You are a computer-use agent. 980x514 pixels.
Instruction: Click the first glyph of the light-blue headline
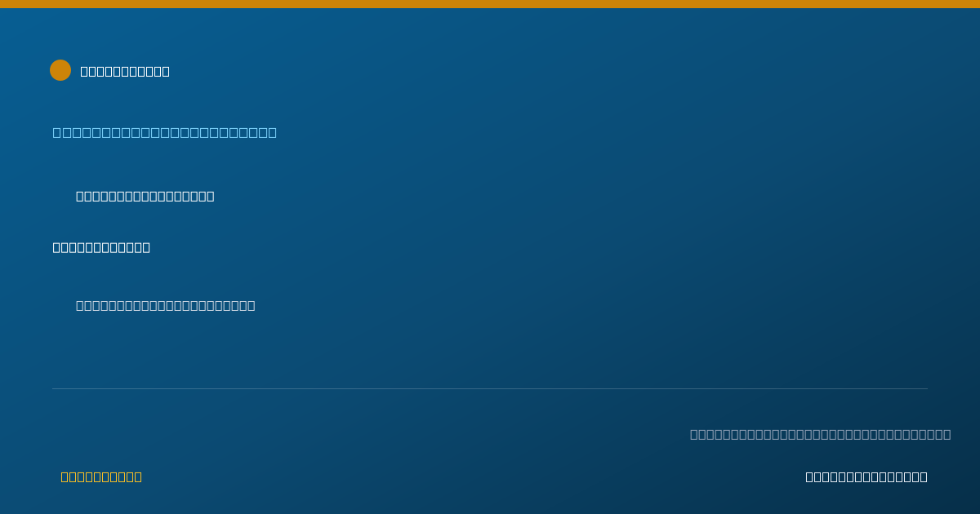pyautogui.click(x=57, y=132)
